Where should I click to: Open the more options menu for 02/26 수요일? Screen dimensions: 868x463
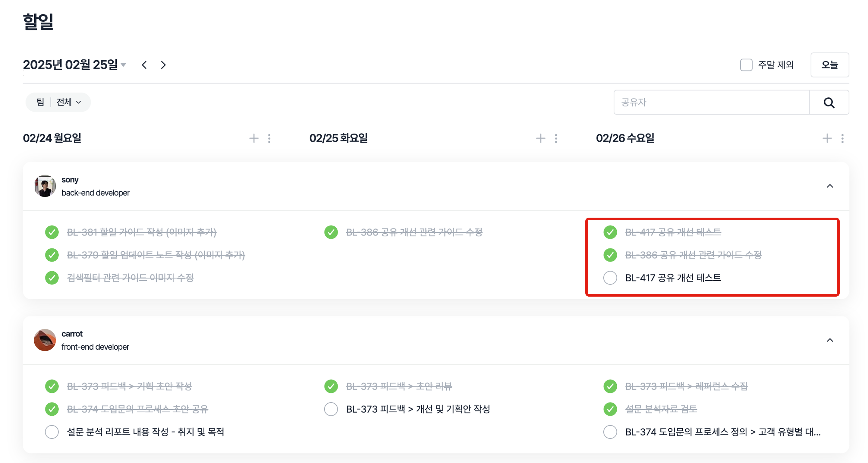click(842, 138)
